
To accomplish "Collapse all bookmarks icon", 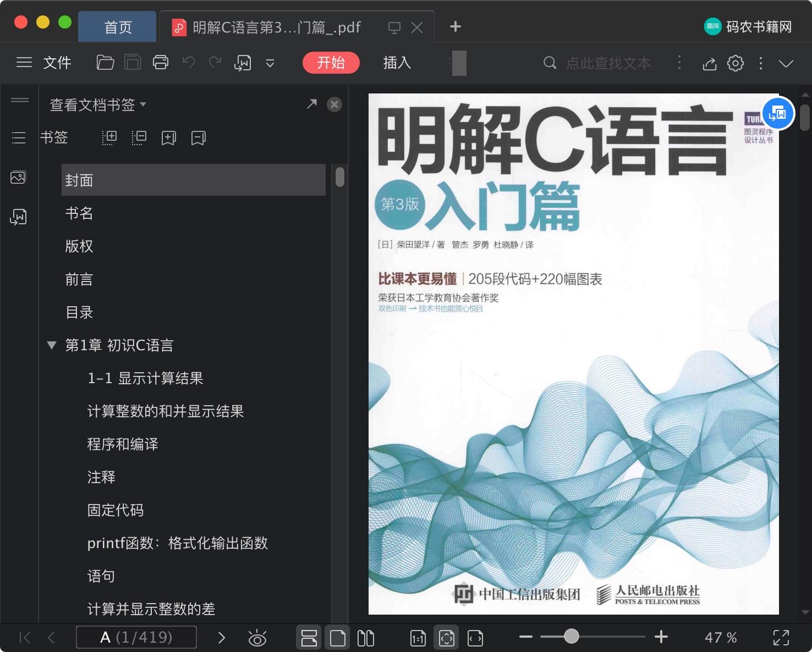I will (x=139, y=137).
